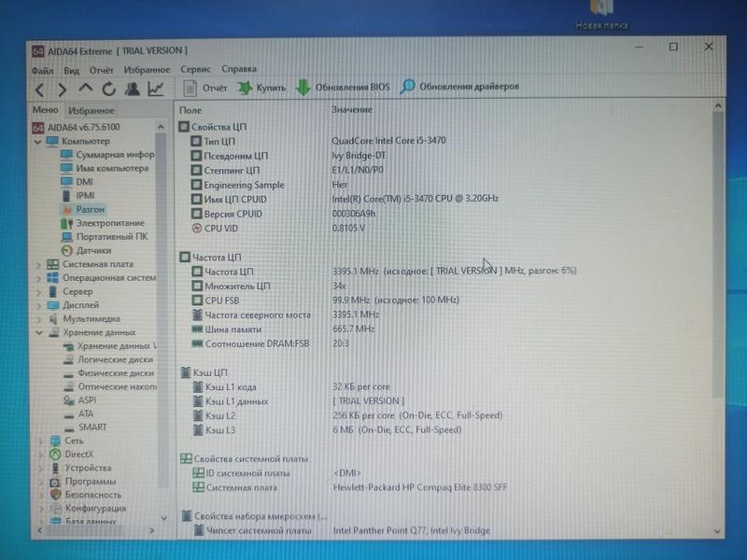This screenshot has width=747, height=560.
Task: Select the Множитель ЦП row
Action: coord(269,287)
